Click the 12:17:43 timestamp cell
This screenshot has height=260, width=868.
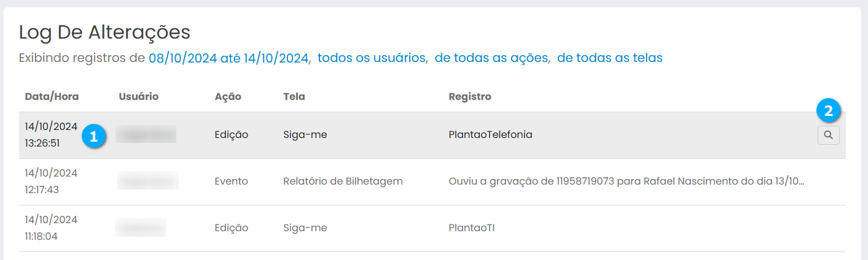[42, 190]
